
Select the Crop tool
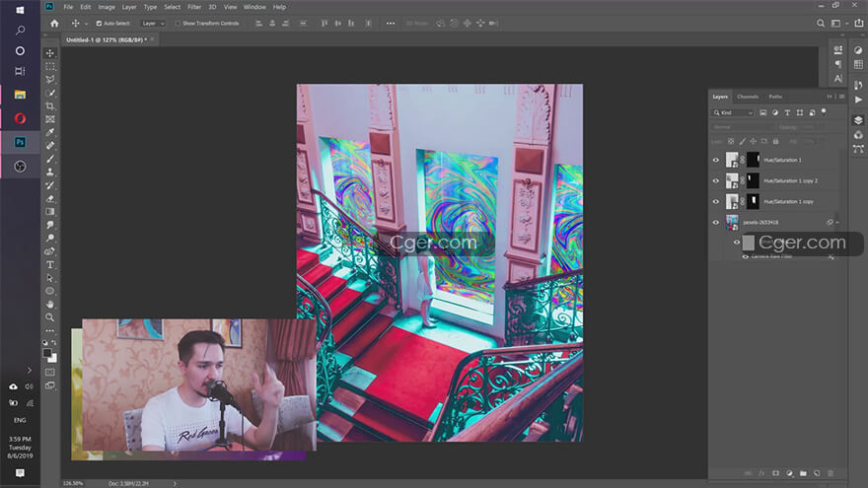tap(50, 105)
